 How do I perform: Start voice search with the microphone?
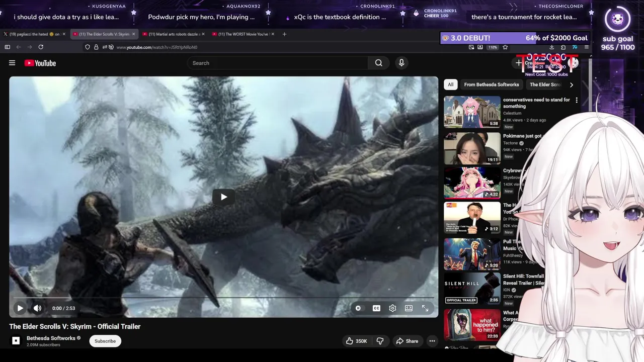pos(401,63)
